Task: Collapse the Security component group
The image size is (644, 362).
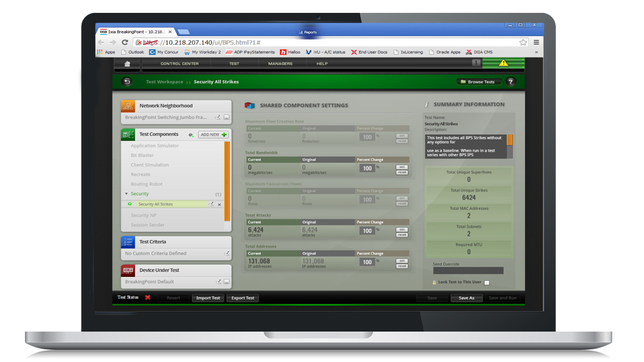Action: [x=126, y=194]
